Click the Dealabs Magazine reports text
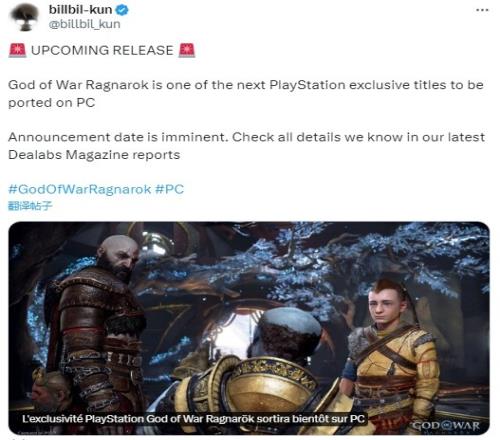The height and width of the screenshot is (440, 500). coord(94,155)
